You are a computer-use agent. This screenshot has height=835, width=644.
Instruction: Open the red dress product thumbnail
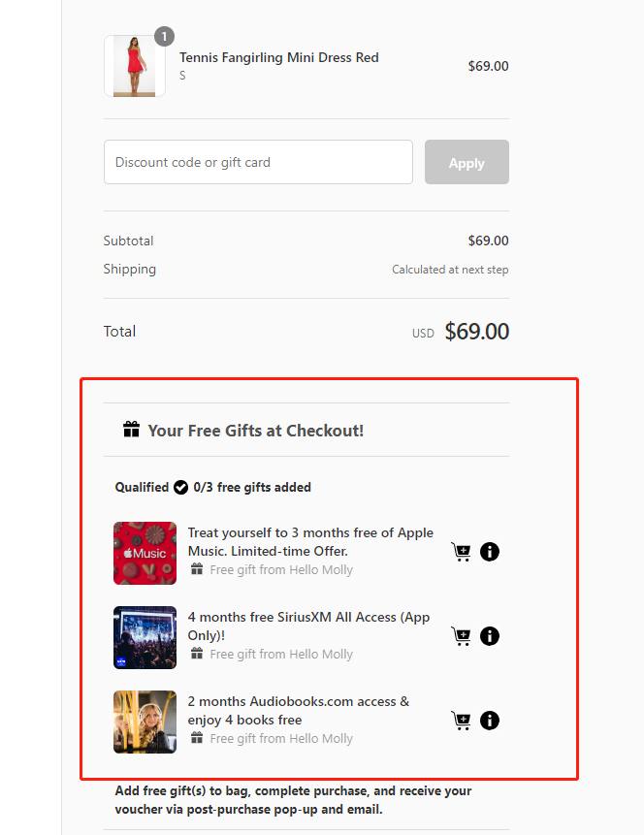pos(135,66)
